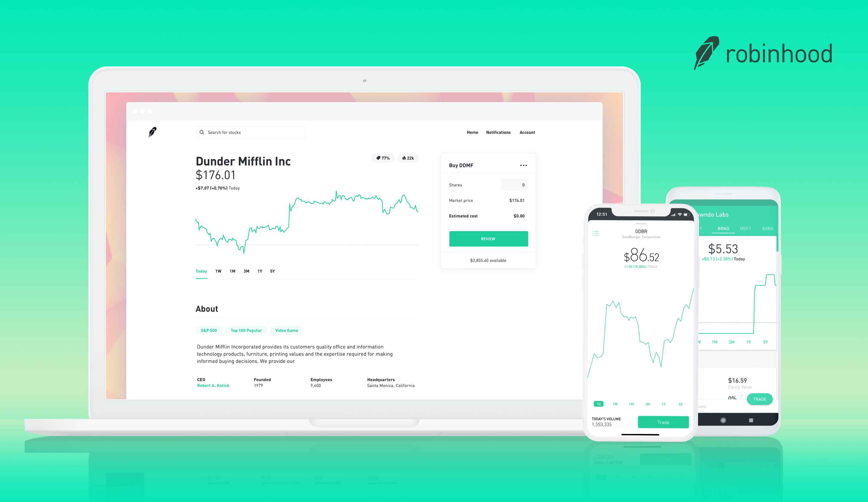The height and width of the screenshot is (502, 868).
Task: Expand the Home navigation menu item
Action: click(x=473, y=132)
